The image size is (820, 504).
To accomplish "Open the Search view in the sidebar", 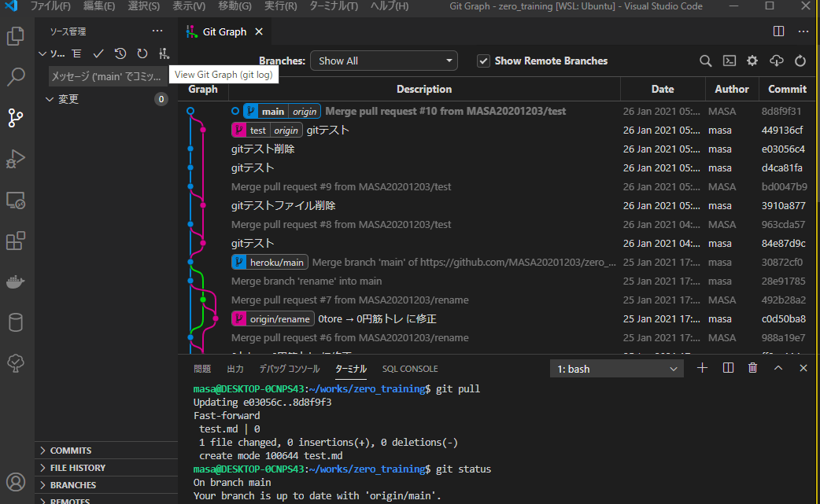I will click(x=17, y=76).
